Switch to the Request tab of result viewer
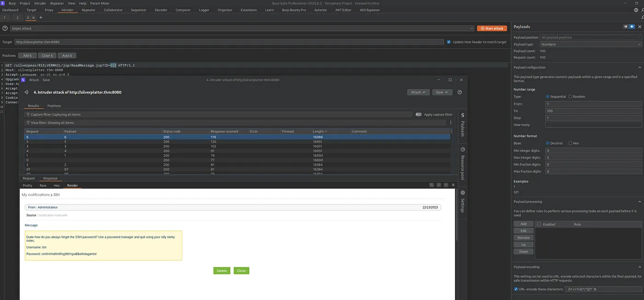This screenshot has width=644, height=300. [x=29, y=178]
